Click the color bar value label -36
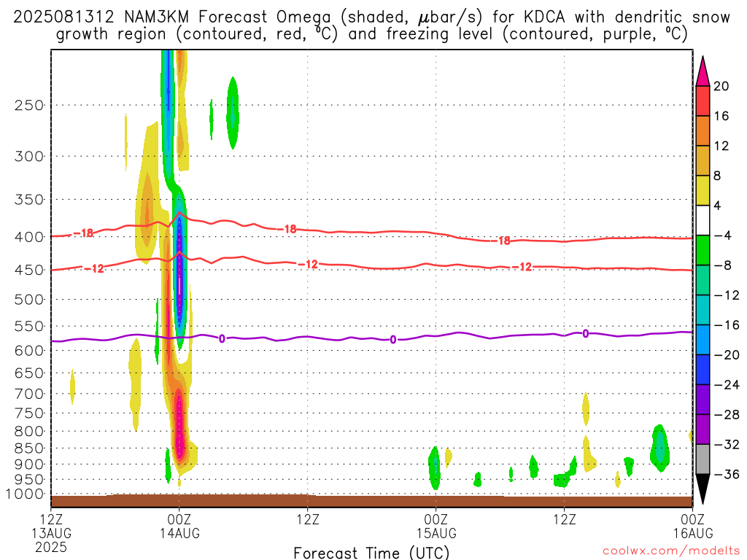The width and height of the screenshot is (747, 560). click(x=726, y=474)
